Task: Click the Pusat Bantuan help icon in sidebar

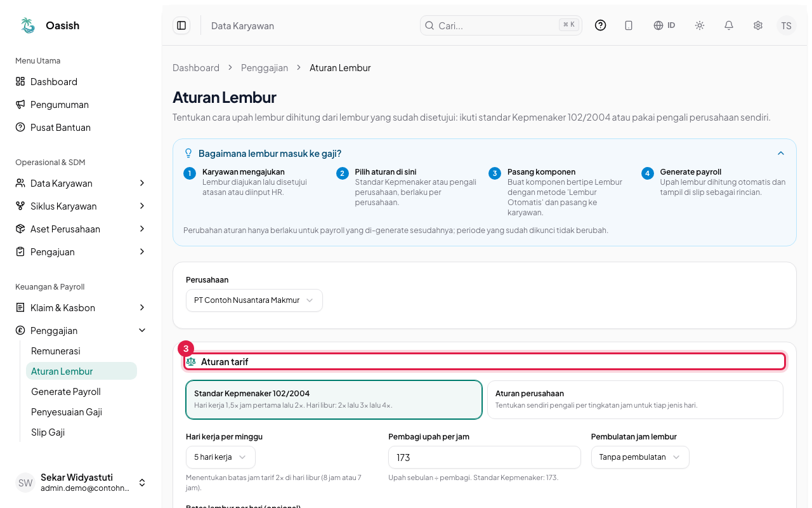Action: click(x=20, y=127)
